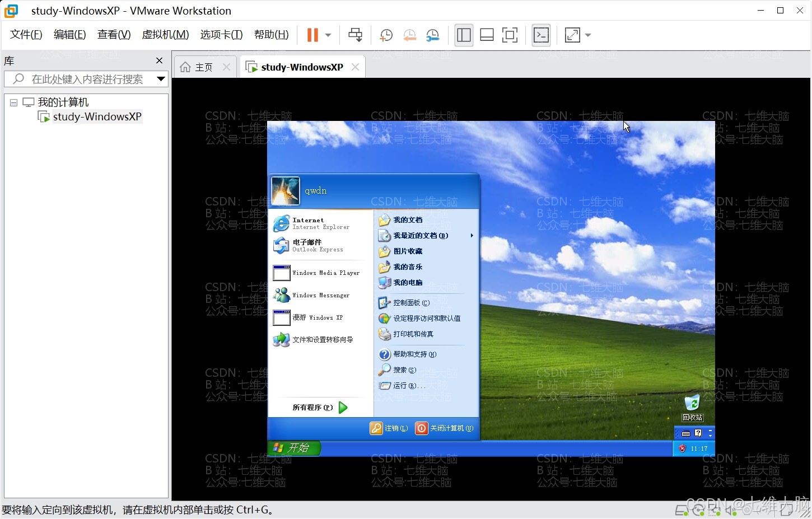Close the 库 library panel
The image size is (812, 519).
pos(159,60)
